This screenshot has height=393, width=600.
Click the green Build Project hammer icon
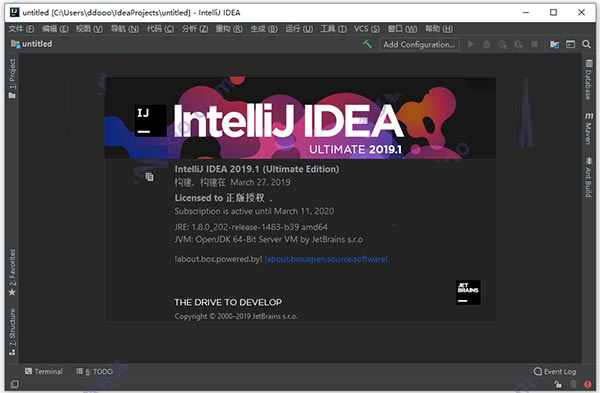pyautogui.click(x=367, y=44)
